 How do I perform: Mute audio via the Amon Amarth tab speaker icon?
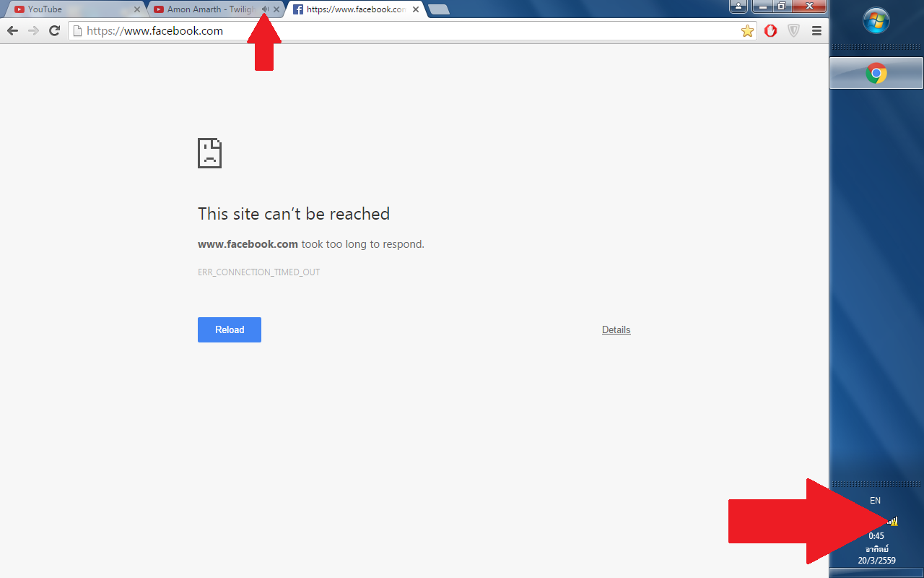click(265, 9)
